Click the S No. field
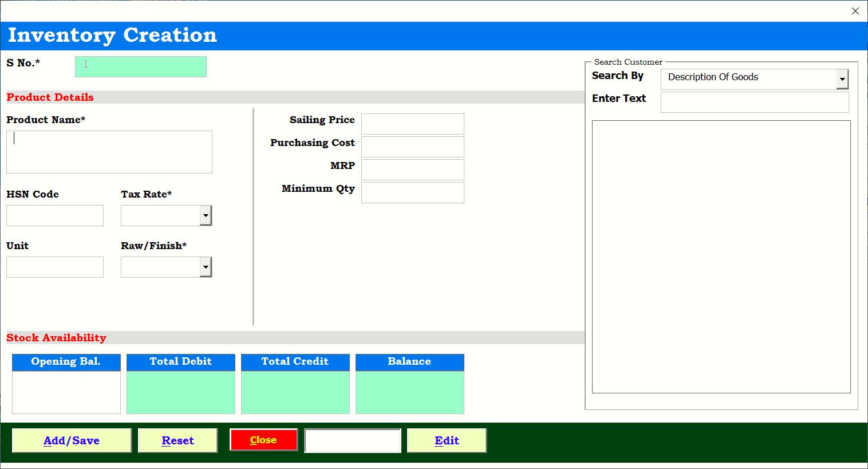The width and height of the screenshot is (868, 469). click(140, 66)
